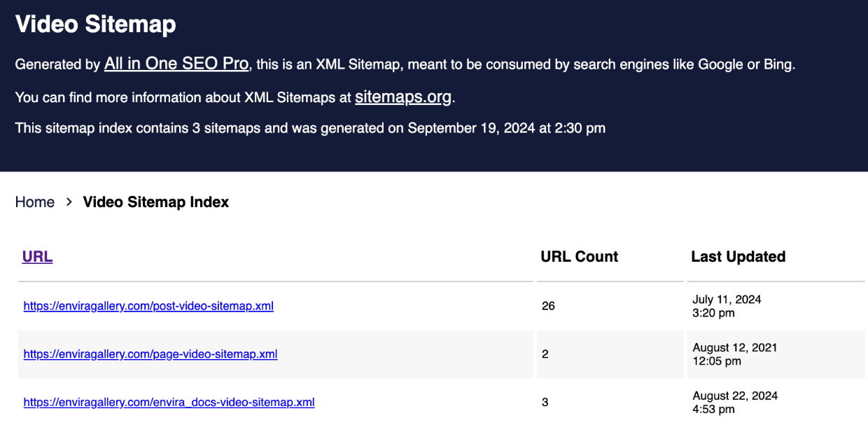Click the August 22, 2024 date cell
This screenshot has width=868, height=427.
pos(734,402)
